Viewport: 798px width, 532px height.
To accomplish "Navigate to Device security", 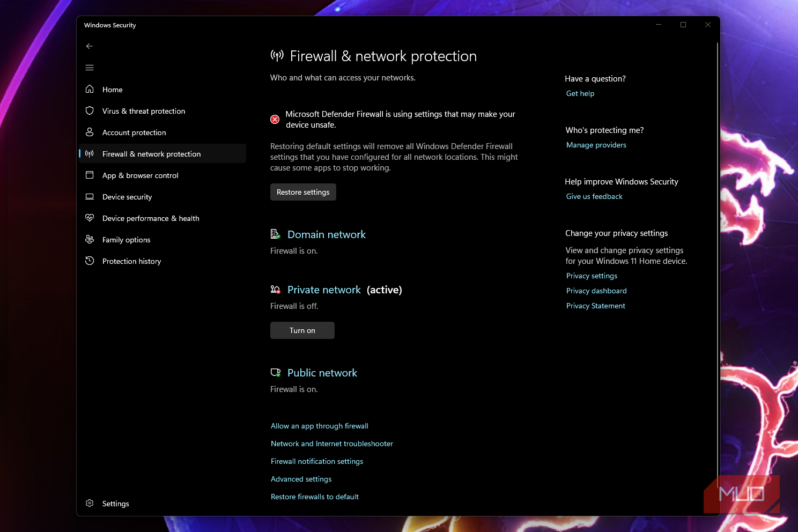I will coord(162,196).
